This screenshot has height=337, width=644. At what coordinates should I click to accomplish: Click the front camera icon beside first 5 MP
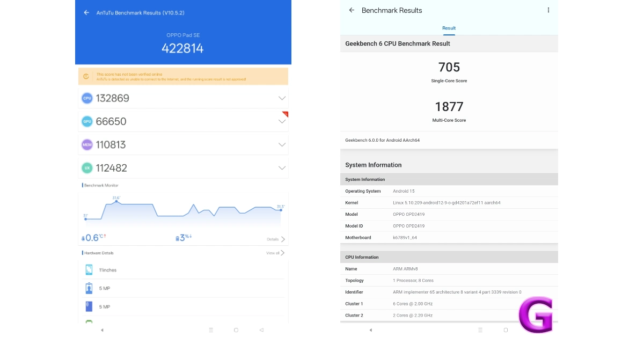(x=89, y=288)
